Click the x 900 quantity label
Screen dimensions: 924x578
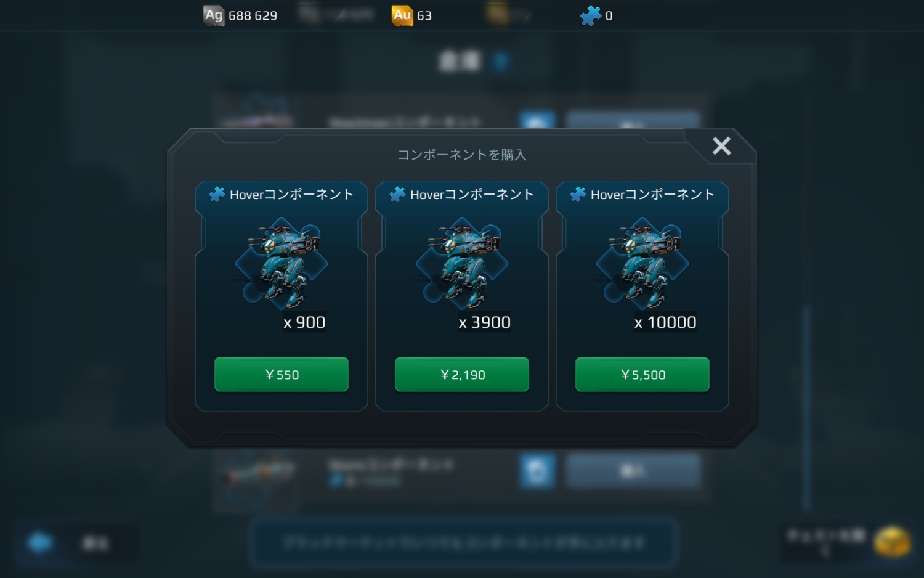pos(304,322)
